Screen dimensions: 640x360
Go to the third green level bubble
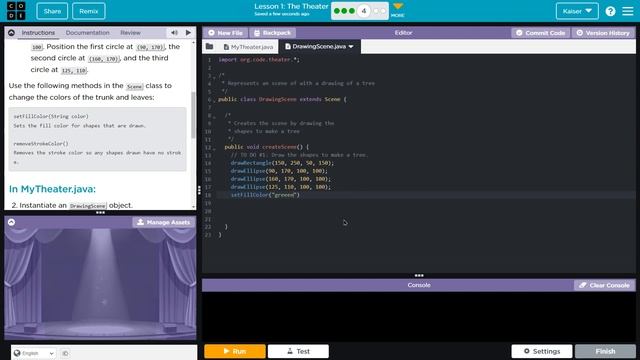coord(351,11)
